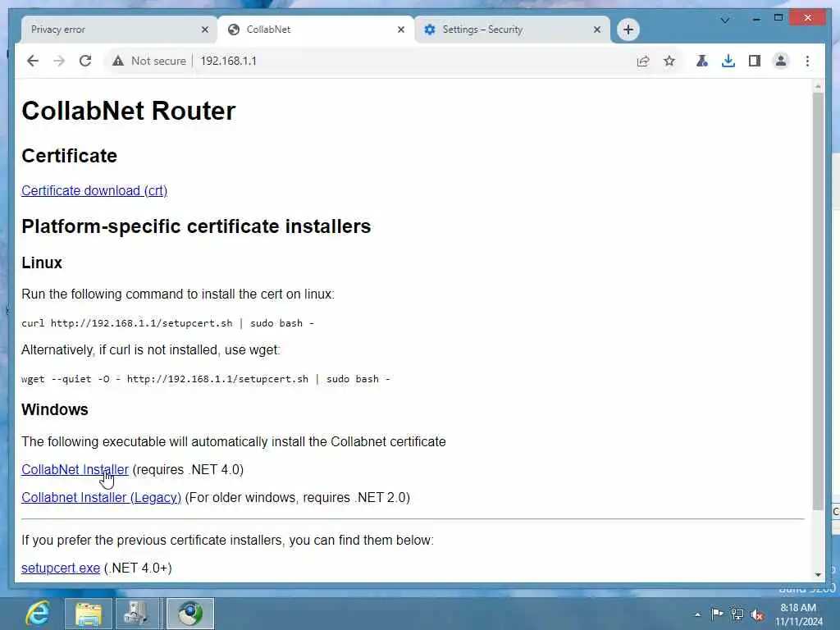Screen dimensions: 840x630
Task: Open the Chrome Labs flask icon
Action: click(x=702, y=61)
